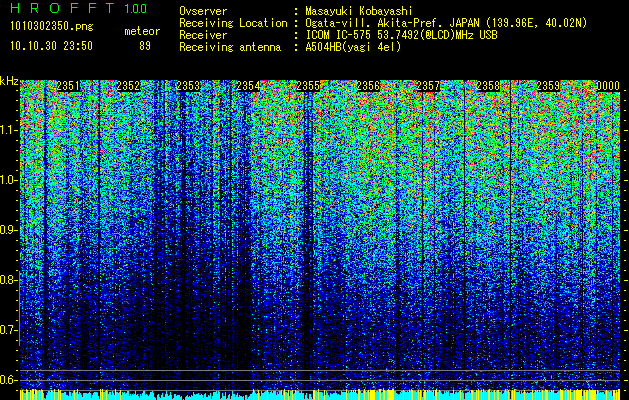
Task: Click the Receiver field label
Action: tap(203, 35)
